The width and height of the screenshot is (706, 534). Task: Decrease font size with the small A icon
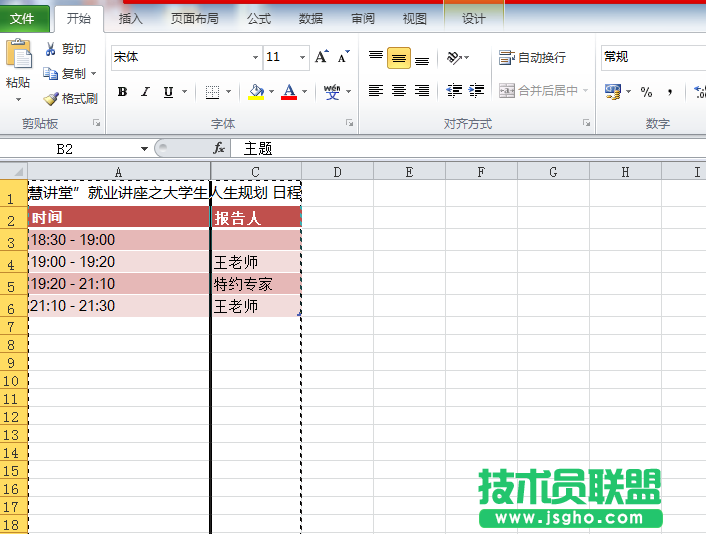(344, 57)
